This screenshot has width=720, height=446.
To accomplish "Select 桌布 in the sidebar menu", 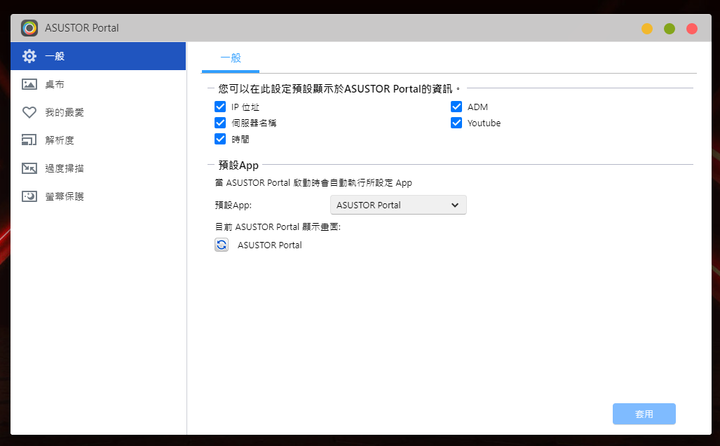I will coord(98,84).
